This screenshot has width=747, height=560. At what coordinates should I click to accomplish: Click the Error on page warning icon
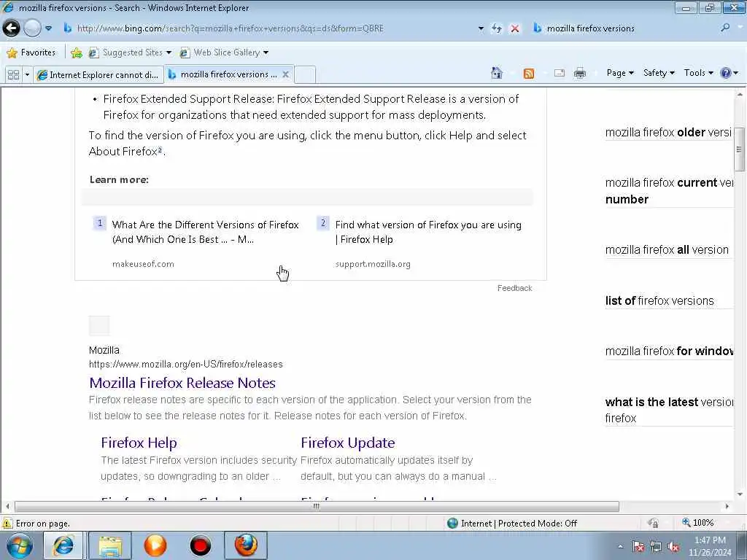7,524
